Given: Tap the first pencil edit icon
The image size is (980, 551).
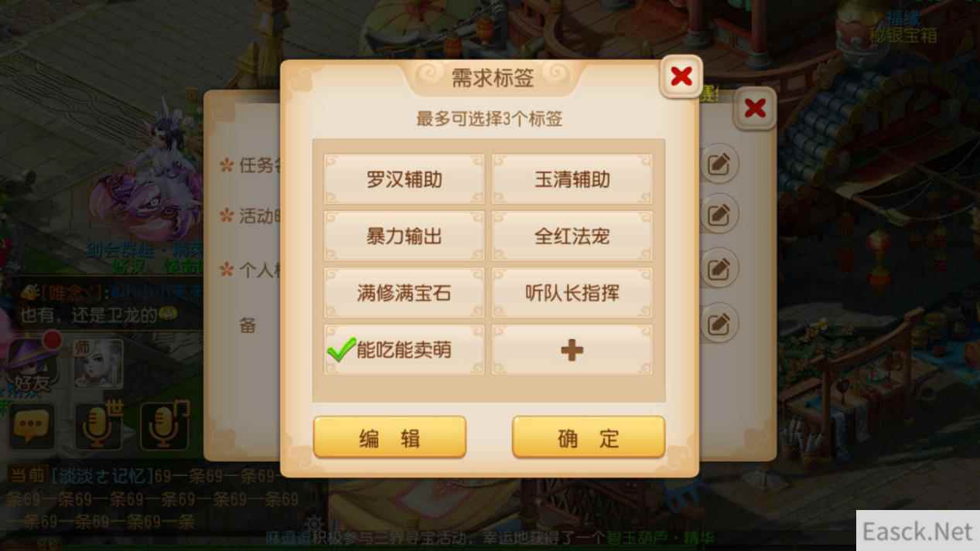Looking at the screenshot, I should click(x=719, y=165).
